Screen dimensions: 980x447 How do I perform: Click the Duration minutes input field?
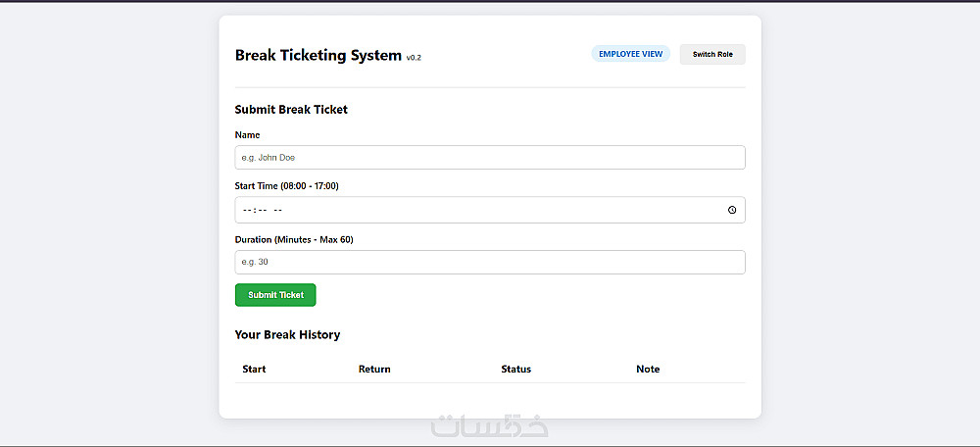[x=490, y=263]
